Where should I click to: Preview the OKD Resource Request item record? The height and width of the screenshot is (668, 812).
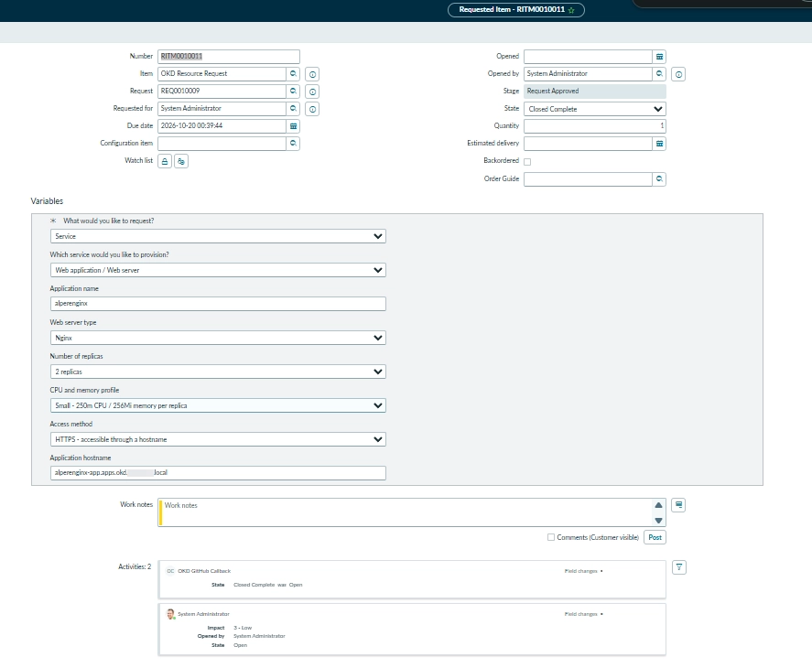point(312,74)
